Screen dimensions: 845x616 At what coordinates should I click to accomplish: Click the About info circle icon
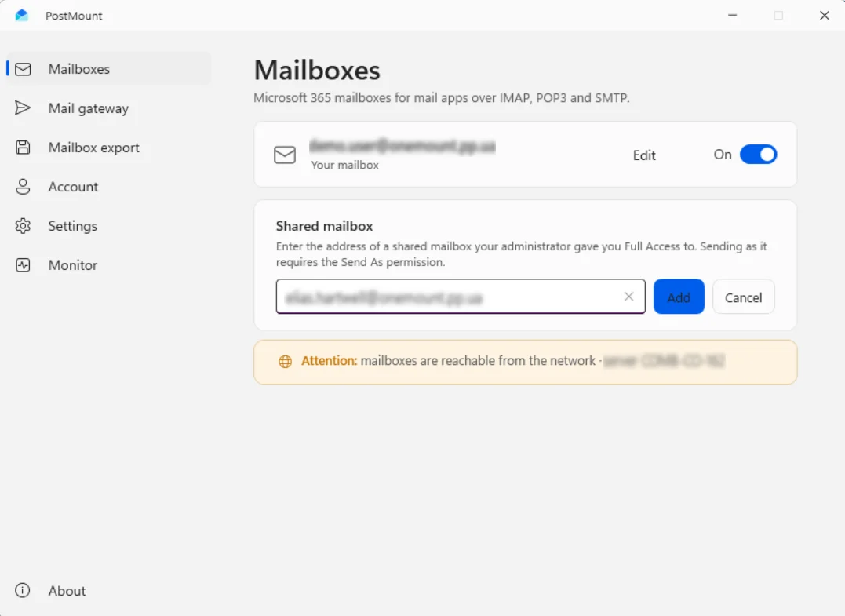coord(23,590)
